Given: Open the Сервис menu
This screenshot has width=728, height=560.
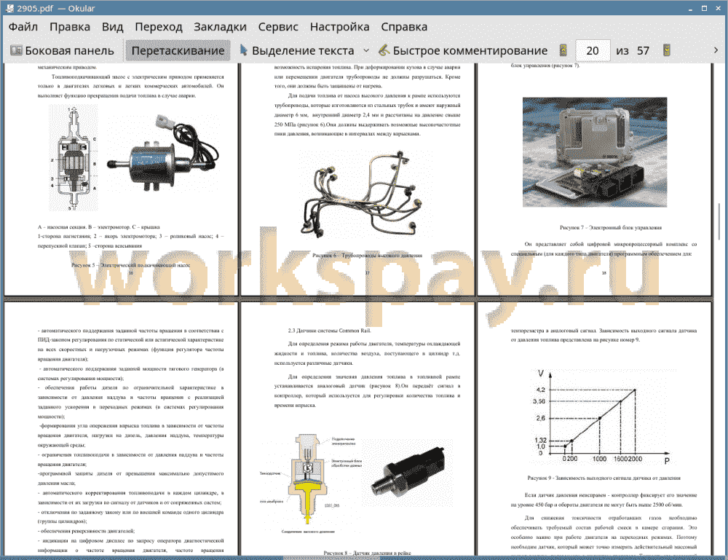Looking at the screenshot, I should pos(278,27).
